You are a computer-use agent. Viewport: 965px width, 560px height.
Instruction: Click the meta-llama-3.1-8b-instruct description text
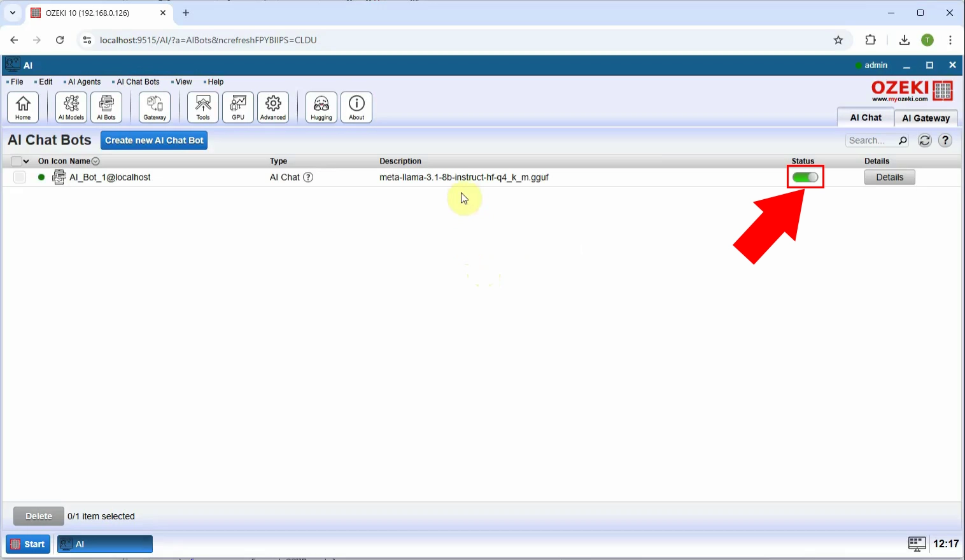(x=464, y=177)
